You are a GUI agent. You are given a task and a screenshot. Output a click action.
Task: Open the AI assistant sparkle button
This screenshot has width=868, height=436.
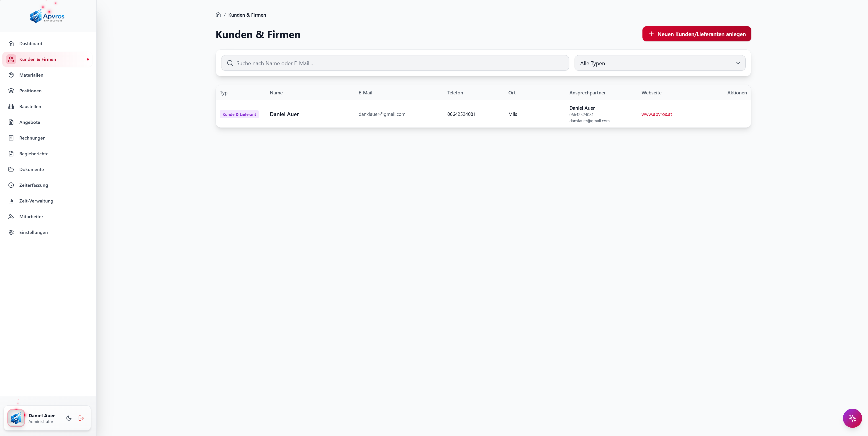pyautogui.click(x=852, y=418)
